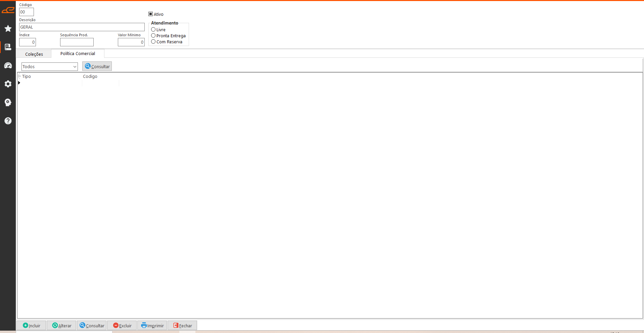Switch to the Coleções tab
644x333 pixels.
click(34, 54)
